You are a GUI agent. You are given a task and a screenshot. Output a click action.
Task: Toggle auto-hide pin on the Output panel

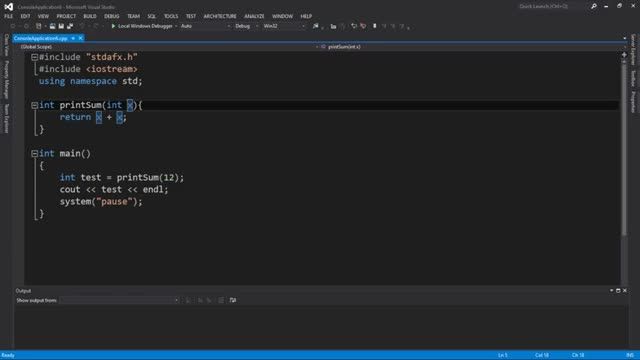coord(618,291)
